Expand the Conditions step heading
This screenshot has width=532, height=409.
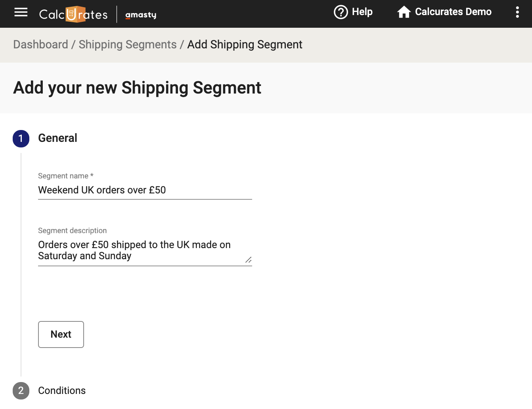pyautogui.click(x=62, y=390)
